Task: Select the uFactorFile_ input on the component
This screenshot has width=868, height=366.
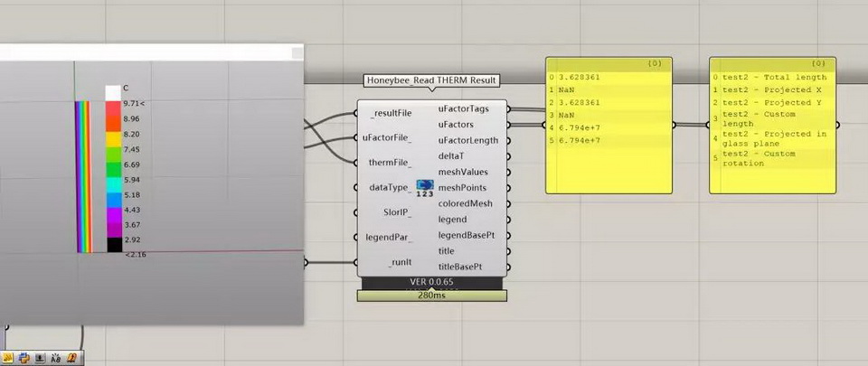Action: pyautogui.click(x=387, y=138)
